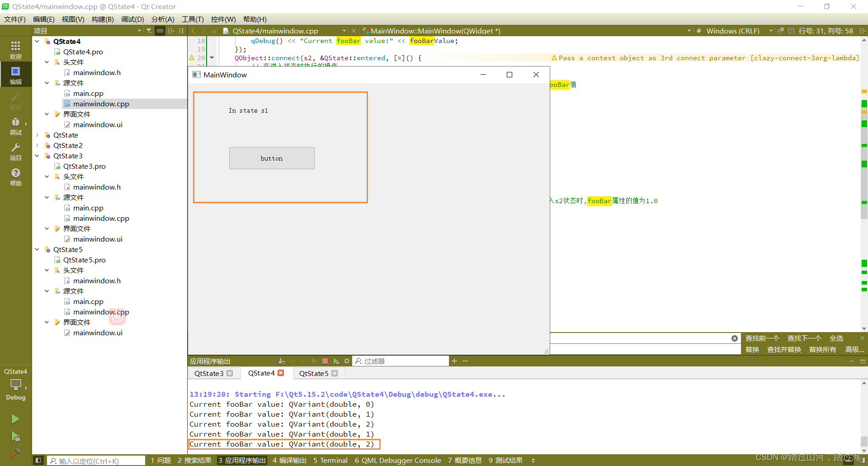
Task: Click 查找前一个 (Find Previous)
Action: point(762,338)
